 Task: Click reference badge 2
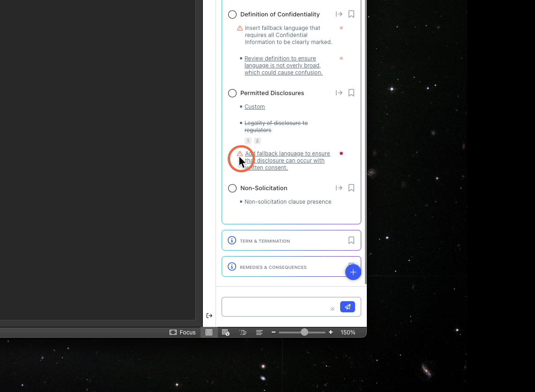[x=257, y=141]
